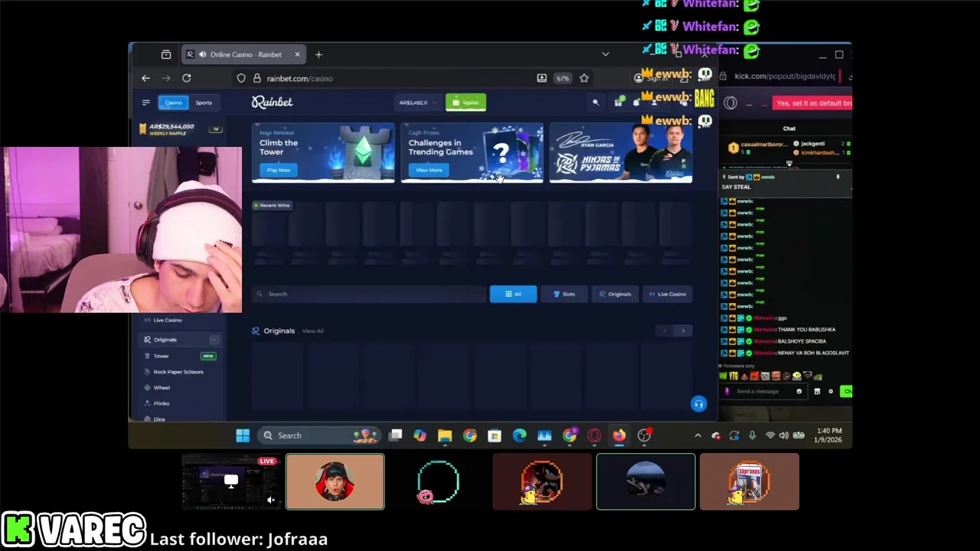
Task: Open the volume control in system tray
Action: [783, 435]
